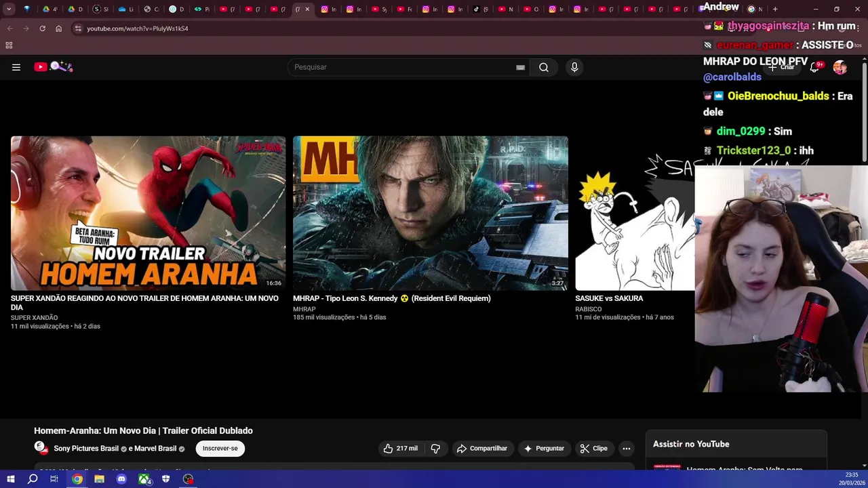
Task: Dislike the Homem-Aranha trailer
Action: tap(435, 449)
